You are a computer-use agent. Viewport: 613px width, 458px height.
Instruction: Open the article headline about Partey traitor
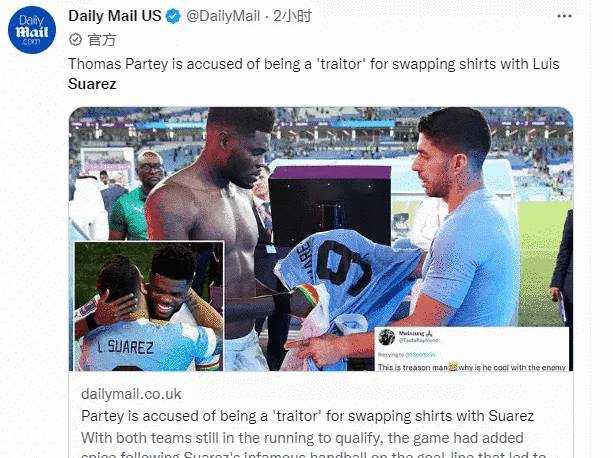307,416
